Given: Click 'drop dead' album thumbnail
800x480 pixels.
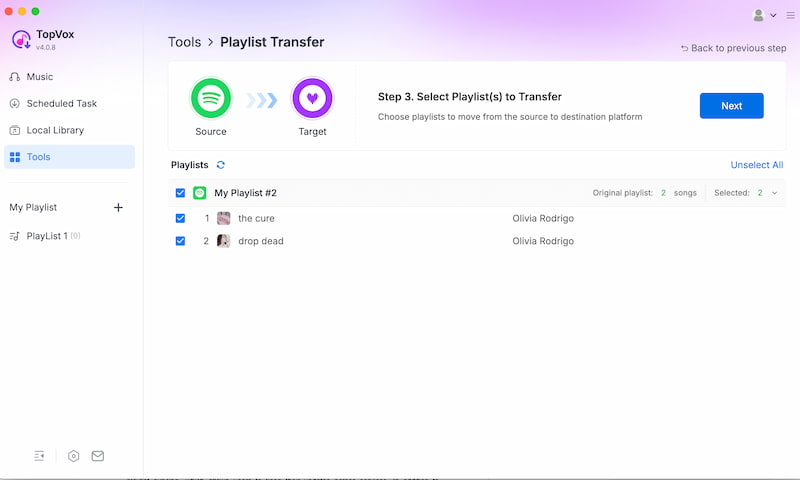Looking at the screenshot, I should point(223,241).
